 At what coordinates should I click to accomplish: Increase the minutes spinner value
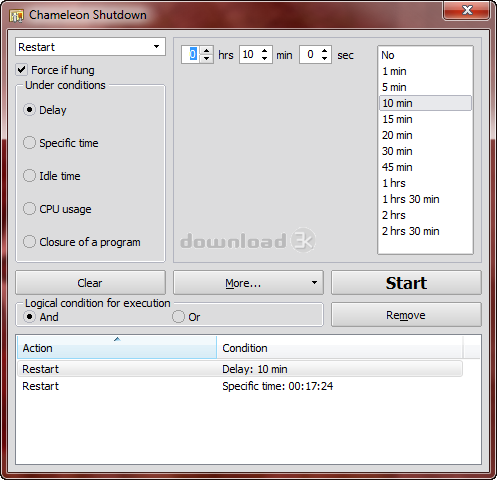click(x=265, y=50)
